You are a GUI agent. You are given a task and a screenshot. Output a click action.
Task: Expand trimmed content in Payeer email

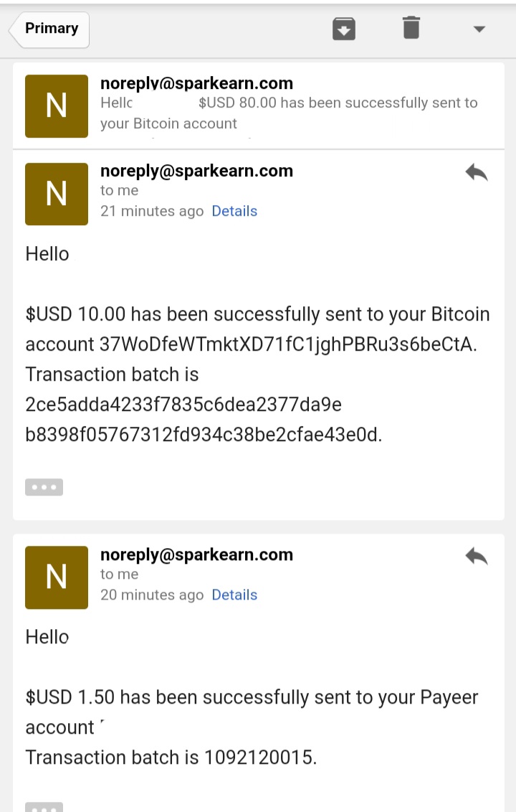pyautogui.click(x=44, y=807)
